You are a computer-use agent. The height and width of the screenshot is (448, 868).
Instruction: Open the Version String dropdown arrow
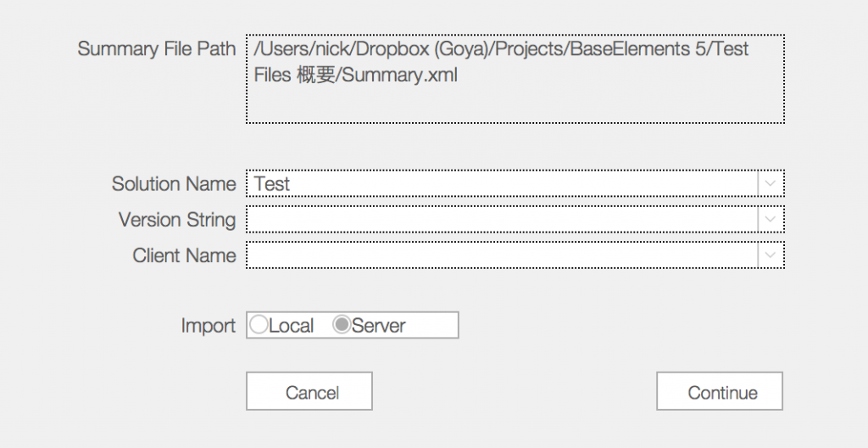[770, 220]
